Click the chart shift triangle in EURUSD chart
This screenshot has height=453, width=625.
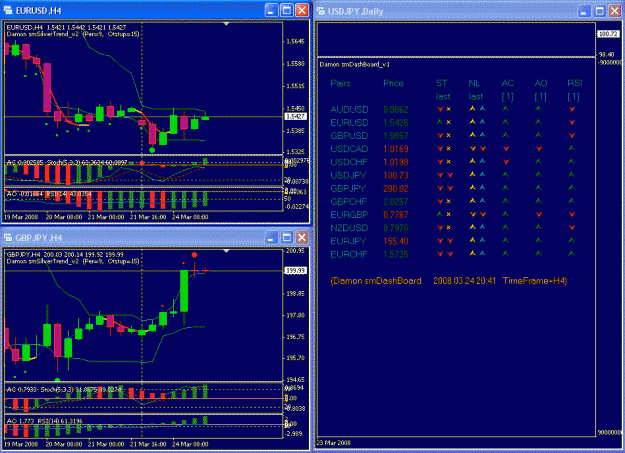click(x=226, y=24)
